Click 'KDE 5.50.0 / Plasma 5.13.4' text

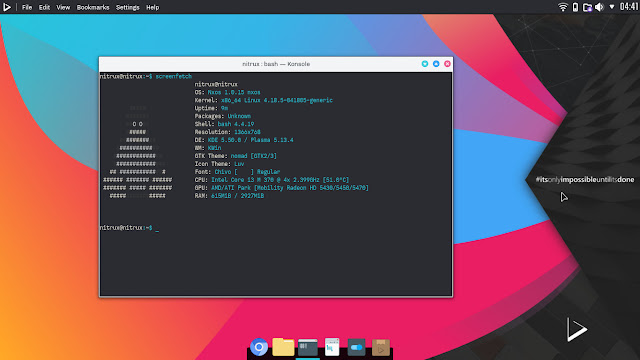[251, 140]
